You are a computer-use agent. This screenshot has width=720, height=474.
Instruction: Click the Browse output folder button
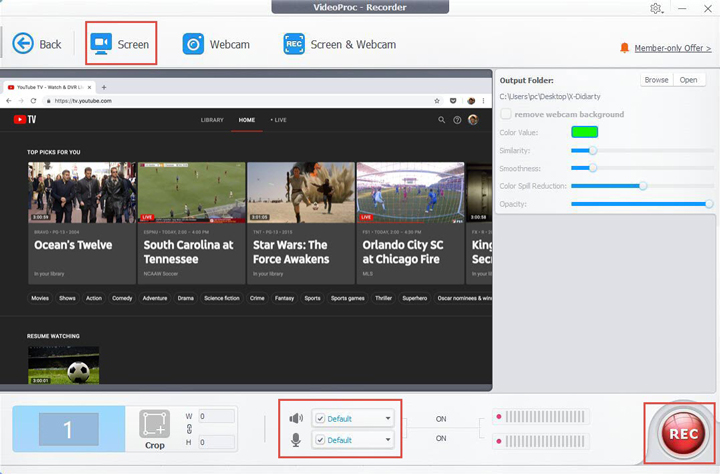tap(656, 80)
